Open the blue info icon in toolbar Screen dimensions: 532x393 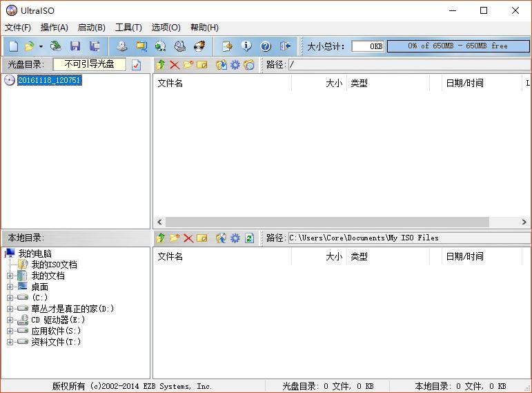(246, 46)
